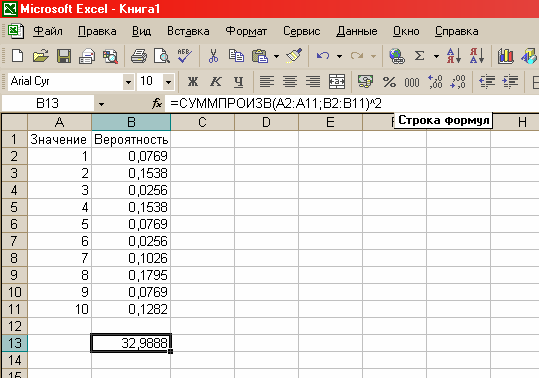Sort ascending А to Я

454,56
